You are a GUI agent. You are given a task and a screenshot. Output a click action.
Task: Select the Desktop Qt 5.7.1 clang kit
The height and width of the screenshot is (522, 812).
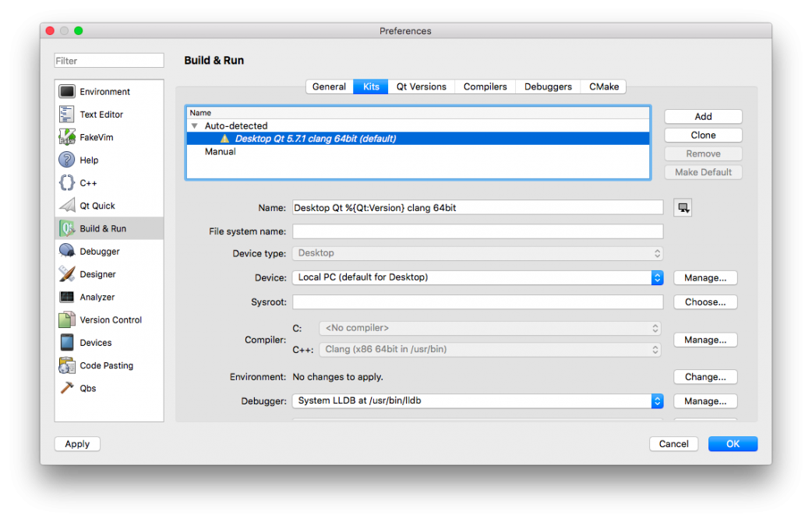click(315, 139)
